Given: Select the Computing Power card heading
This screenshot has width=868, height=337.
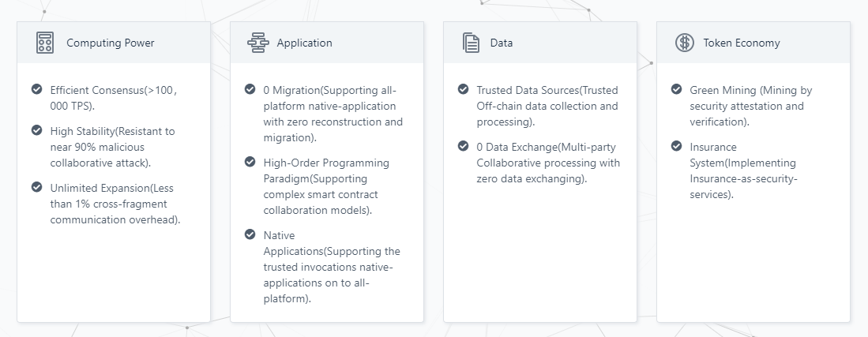Looking at the screenshot, I should tap(111, 43).
